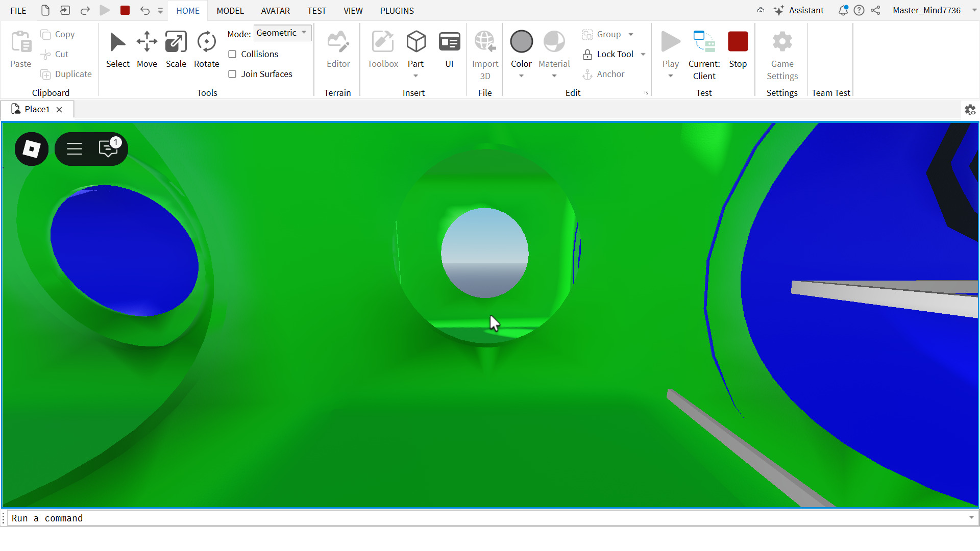Open the chat bubble icon in viewport
This screenshot has width=980, height=551.
coord(108,149)
